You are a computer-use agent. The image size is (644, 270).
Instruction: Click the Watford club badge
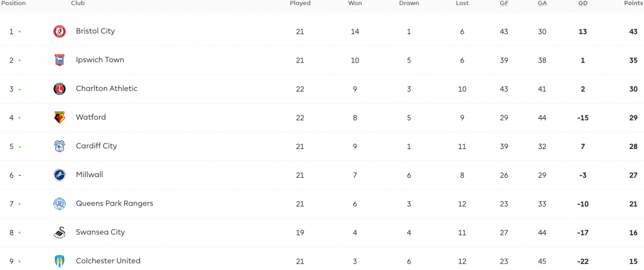[x=59, y=118]
